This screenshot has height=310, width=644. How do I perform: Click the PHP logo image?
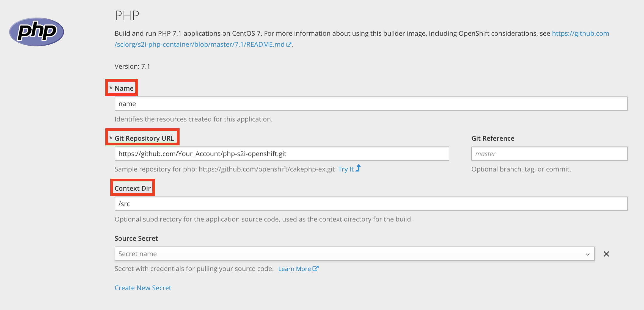37,32
